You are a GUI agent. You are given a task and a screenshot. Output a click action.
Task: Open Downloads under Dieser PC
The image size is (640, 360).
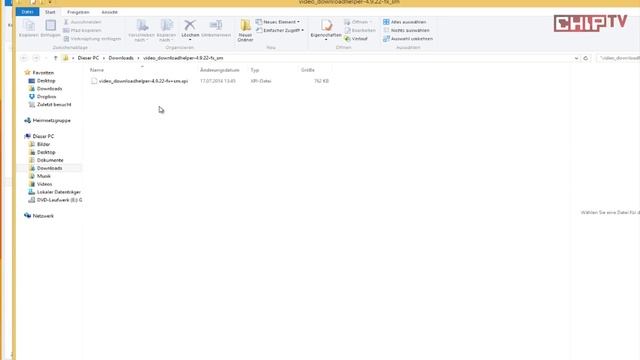click(x=49, y=168)
